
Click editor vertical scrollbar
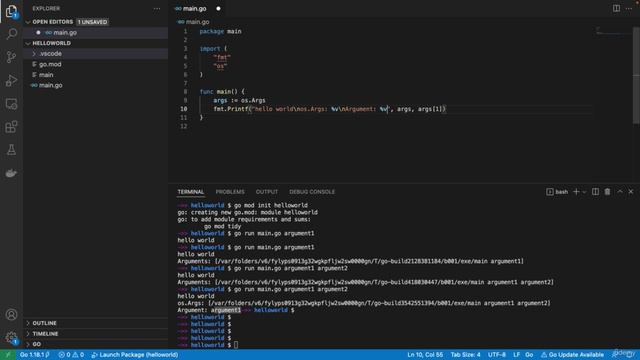[x=636, y=76]
